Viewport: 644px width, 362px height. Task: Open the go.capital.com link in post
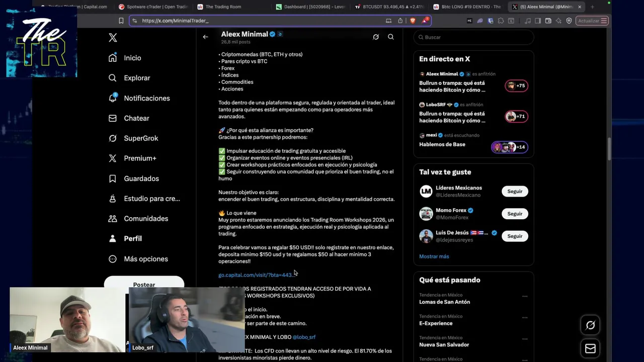coord(257,275)
